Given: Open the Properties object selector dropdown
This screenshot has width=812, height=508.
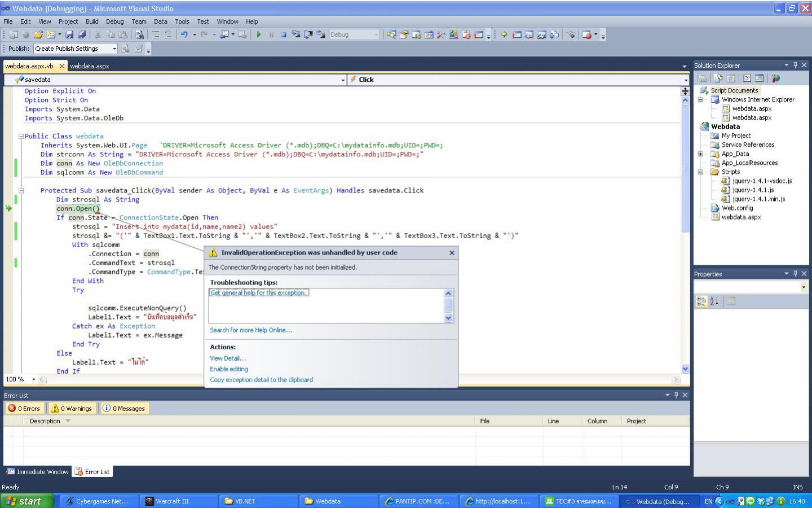Looking at the screenshot, I should (x=804, y=287).
